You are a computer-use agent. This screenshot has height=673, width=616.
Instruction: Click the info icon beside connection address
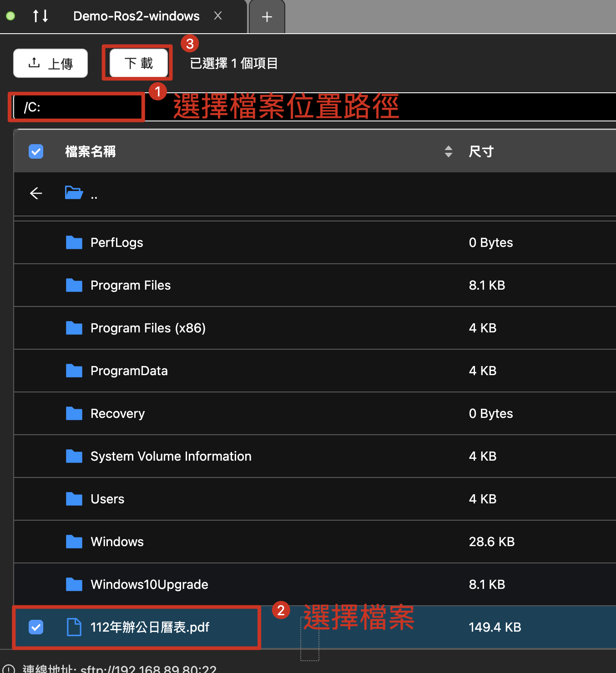tap(9, 669)
